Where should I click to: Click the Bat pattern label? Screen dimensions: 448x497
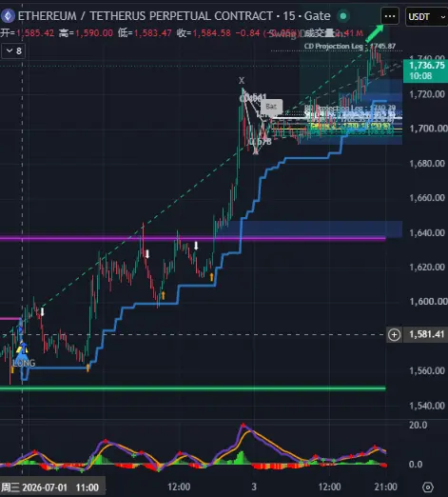pos(271,107)
